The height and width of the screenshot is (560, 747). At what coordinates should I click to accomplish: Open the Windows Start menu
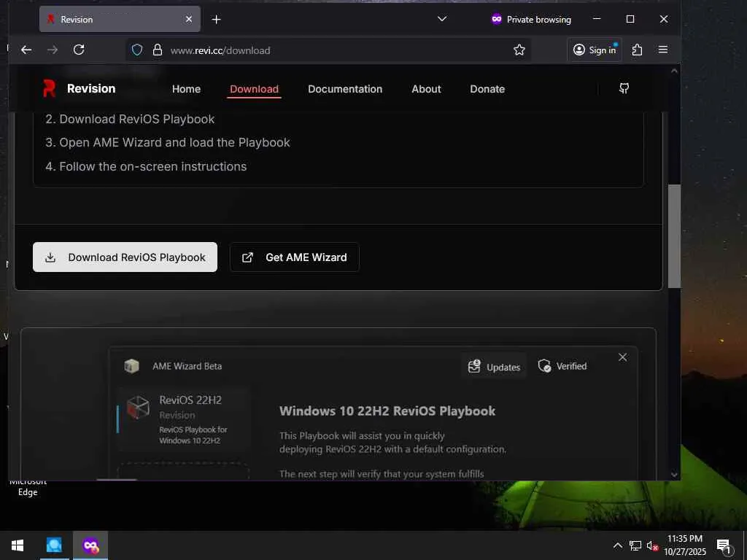point(18,545)
